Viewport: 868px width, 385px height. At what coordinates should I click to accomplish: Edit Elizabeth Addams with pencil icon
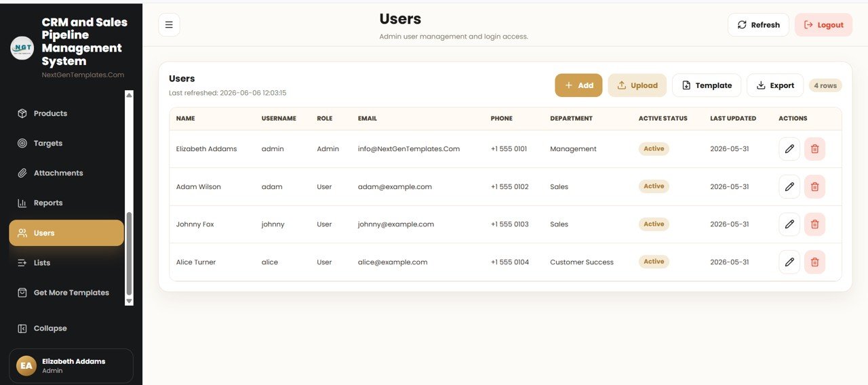[789, 148]
